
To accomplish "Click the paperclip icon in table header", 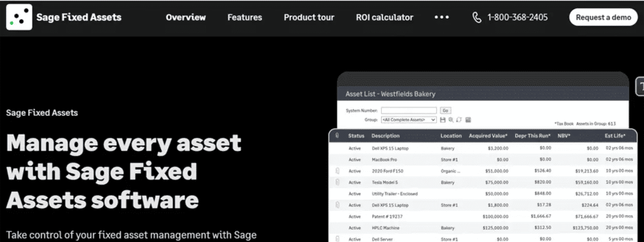I will click(x=337, y=136).
